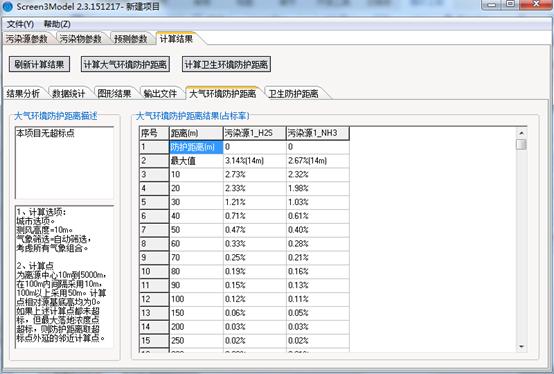
Task: Select the 1.21% cell in row 5
Action: 255,202
